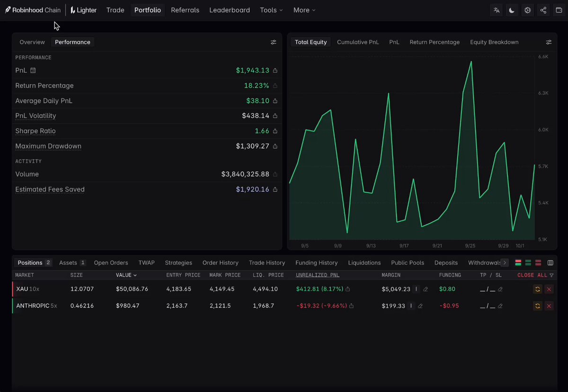The height and width of the screenshot is (392, 568).
Task: Show only short positions with red filter
Action: (538, 262)
